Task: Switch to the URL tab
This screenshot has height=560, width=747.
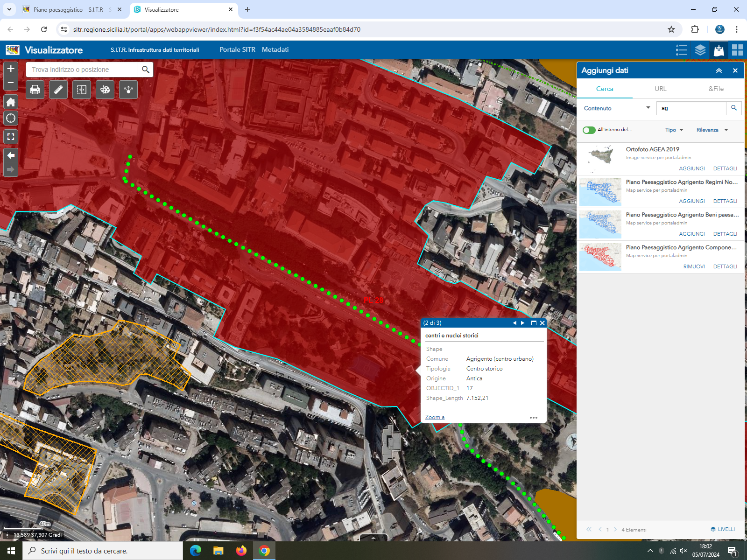Action: (x=660, y=89)
